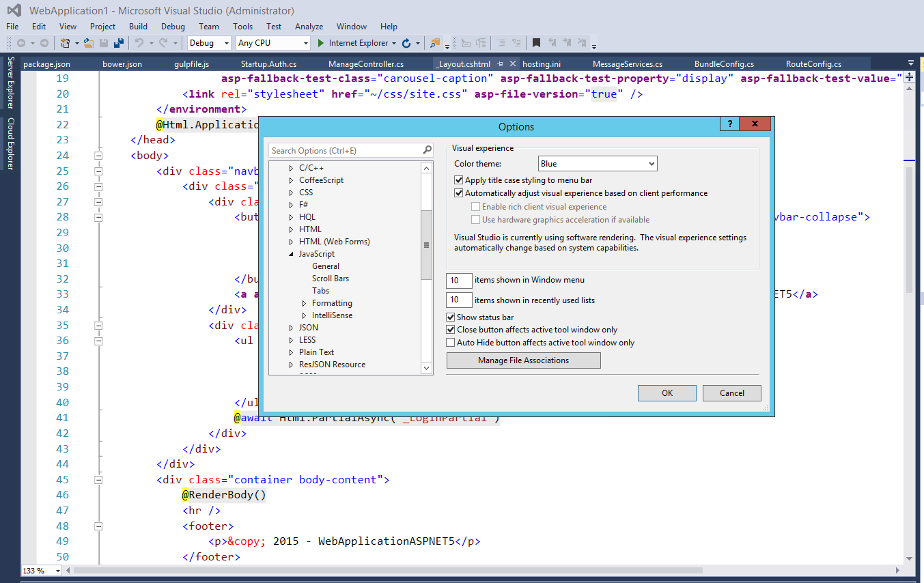924x583 pixels.
Task: Click Manage File Associations button
Action: click(x=523, y=360)
